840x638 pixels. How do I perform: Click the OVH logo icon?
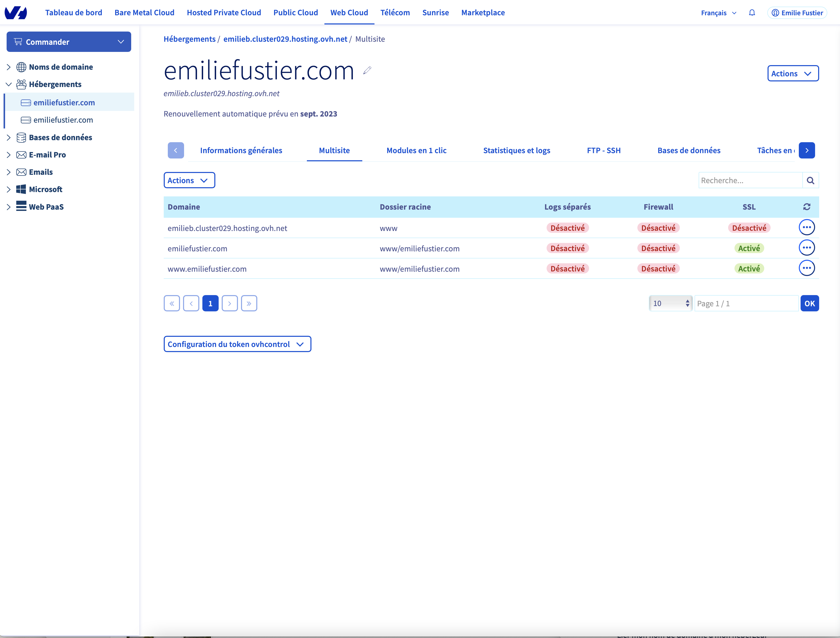point(16,12)
